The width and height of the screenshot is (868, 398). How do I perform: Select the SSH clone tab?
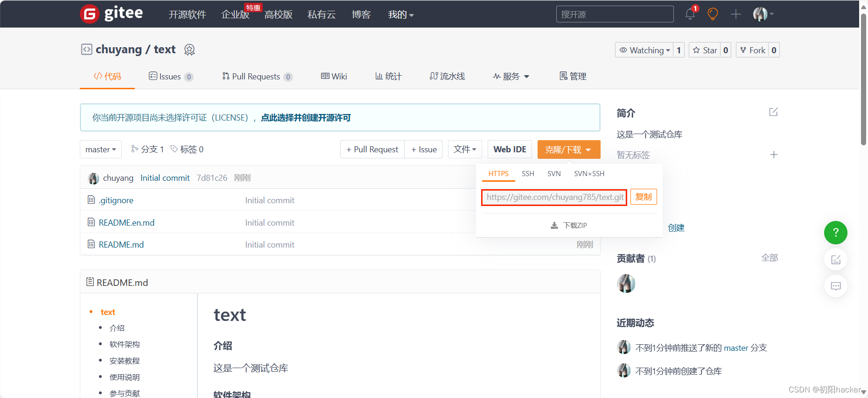(528, 174)
